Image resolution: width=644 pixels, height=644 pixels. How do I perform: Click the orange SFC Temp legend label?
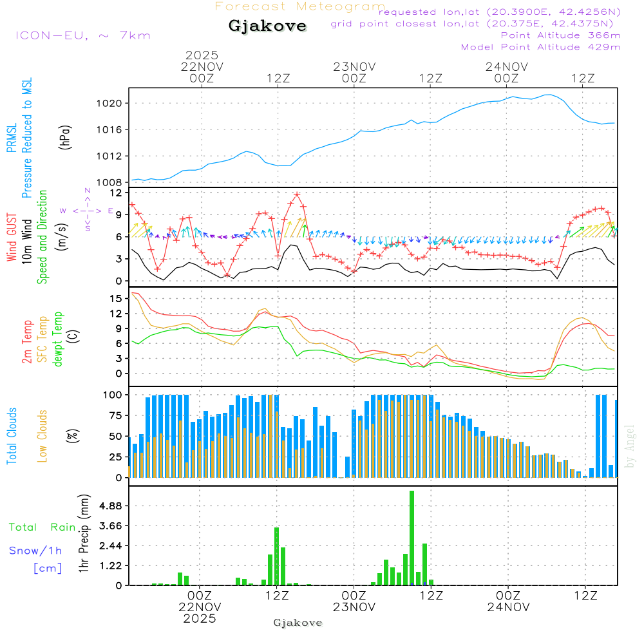pyautogui.click(x=43, y=339)
